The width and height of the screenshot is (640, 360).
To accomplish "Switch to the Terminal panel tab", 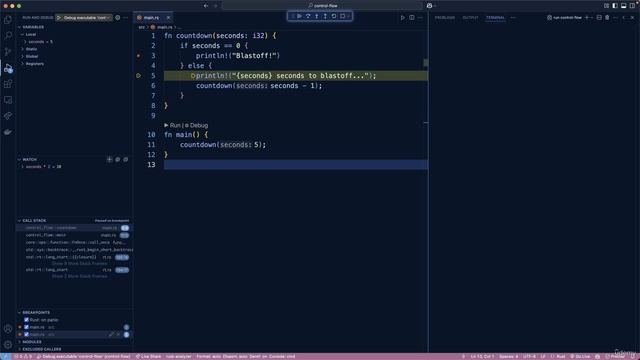I will tap(495, 18).
